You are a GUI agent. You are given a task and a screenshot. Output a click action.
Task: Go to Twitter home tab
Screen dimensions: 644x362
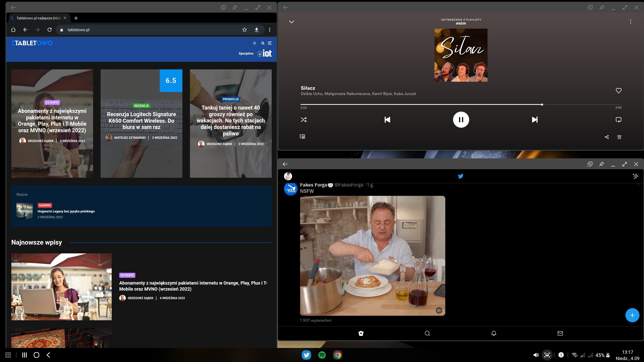361,333
